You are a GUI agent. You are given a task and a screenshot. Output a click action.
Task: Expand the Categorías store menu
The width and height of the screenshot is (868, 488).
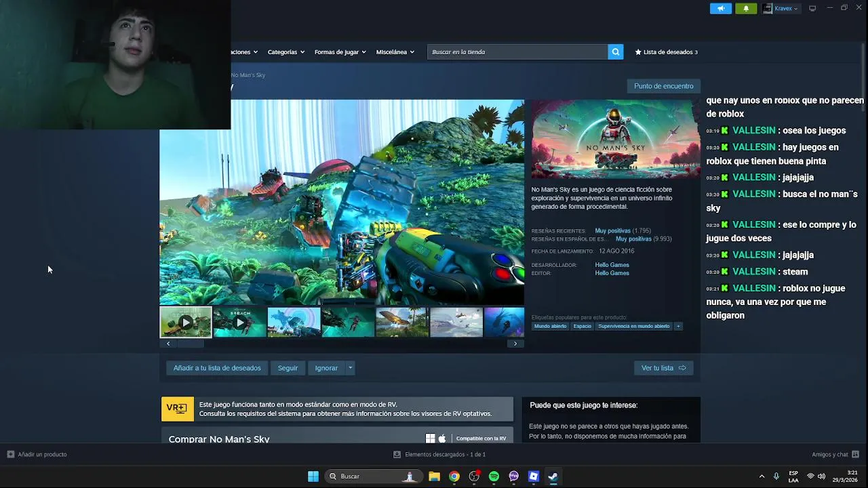point(285,52)
